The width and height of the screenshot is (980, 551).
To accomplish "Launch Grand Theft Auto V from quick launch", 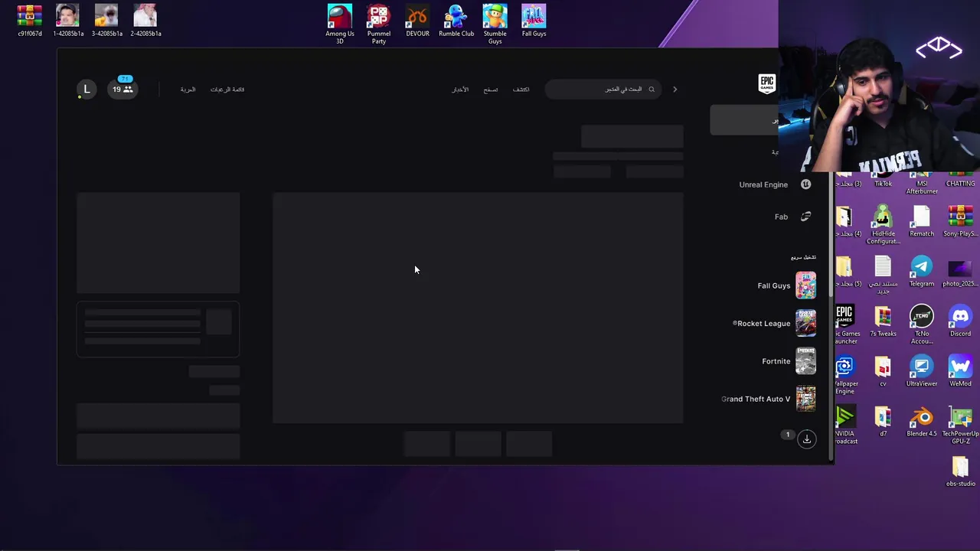I will pos(769,399).
